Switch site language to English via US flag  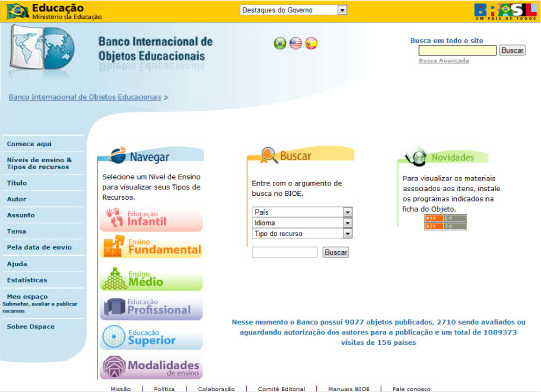click(295, 43)
